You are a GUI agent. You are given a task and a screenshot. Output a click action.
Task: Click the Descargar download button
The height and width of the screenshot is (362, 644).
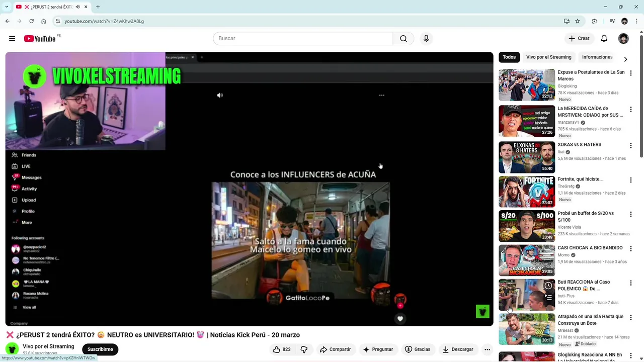point(458,349)
